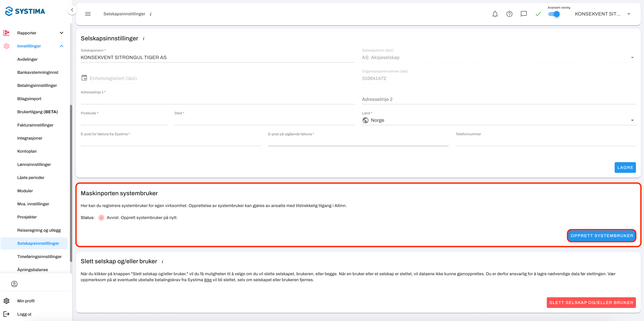
Task: Go to Kontoplan in the sidebar
Action: (27, 151)
